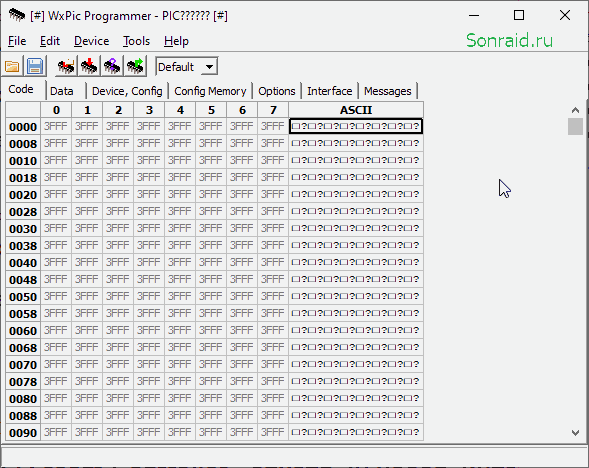Click the 3FFF cell at row 0038 column 7
The width and height of the screenshot is (589, 468).
click(x=273, y=245)
